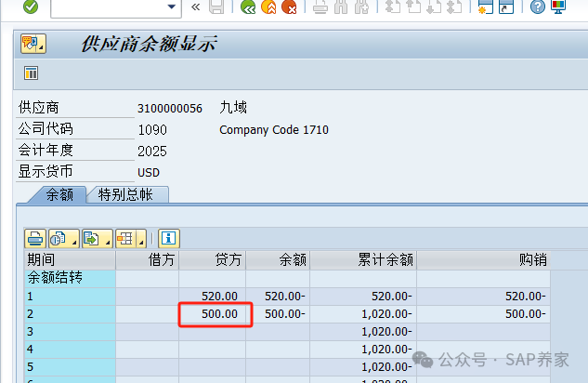588x383 pixels.
Task: Select period 3 row label
Action: (70, 332)
